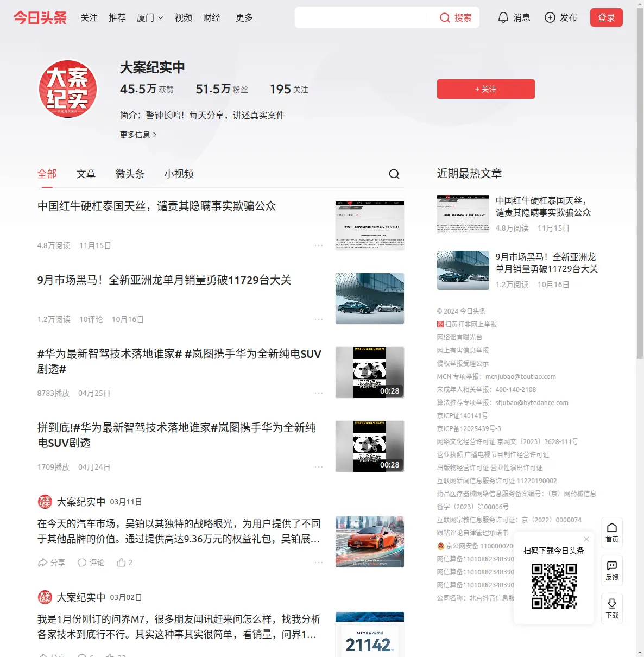Open the 京ICP证140141号 footer link
Viewport: 644px width, 657px height.
coord(463,415)
